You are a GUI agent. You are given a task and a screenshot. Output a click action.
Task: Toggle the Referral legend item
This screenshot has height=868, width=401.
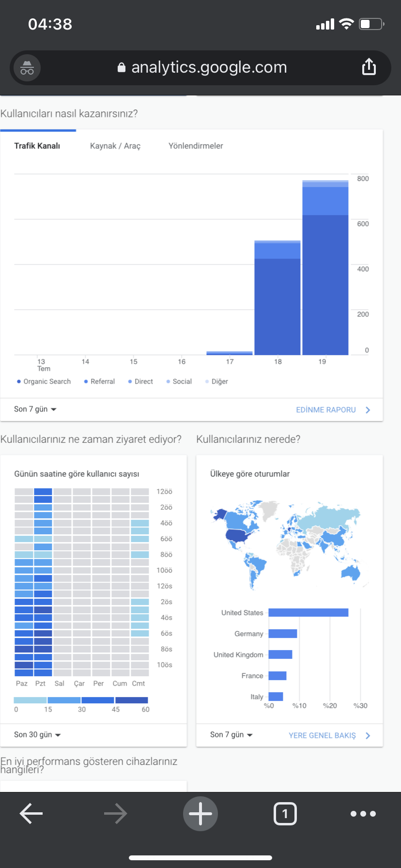pos(99,382)
